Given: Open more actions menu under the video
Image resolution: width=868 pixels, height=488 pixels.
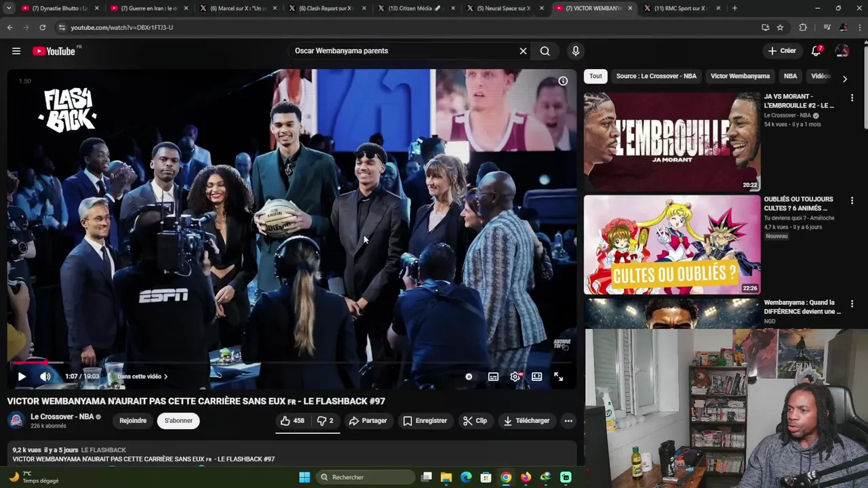Looking at the screenshot, I should point(568,421).
